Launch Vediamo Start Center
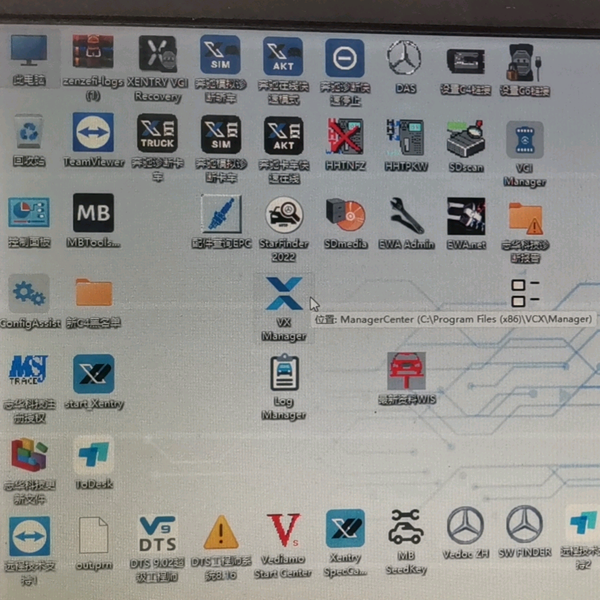 point(283,532)
